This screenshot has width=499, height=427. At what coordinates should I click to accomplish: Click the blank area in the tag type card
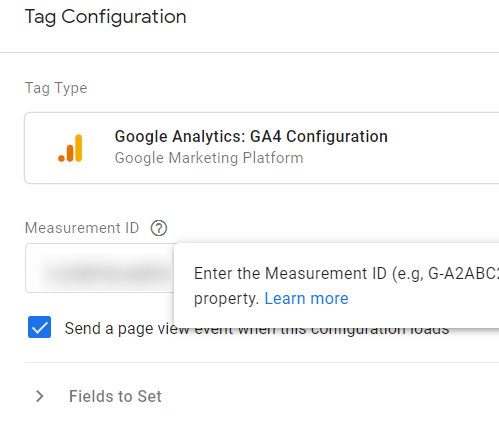443,148
